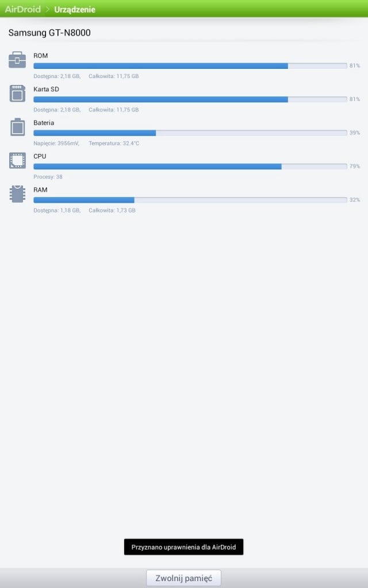Click the Bateria level bar
This screenshot has height=588, width=368.
coord(190,133)
